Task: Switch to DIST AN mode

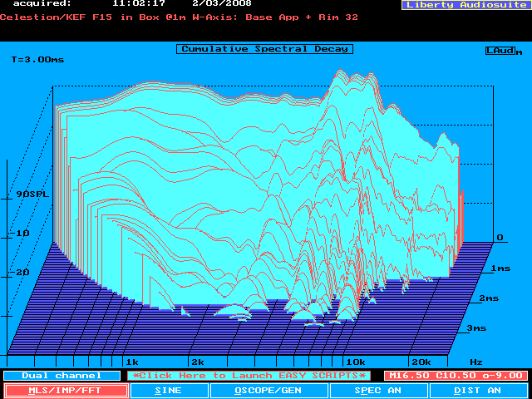Action: point(477,390)
